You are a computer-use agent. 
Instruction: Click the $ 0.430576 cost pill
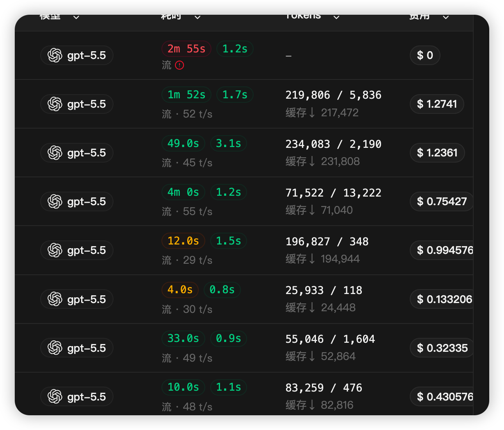click(x=442, y=396)
